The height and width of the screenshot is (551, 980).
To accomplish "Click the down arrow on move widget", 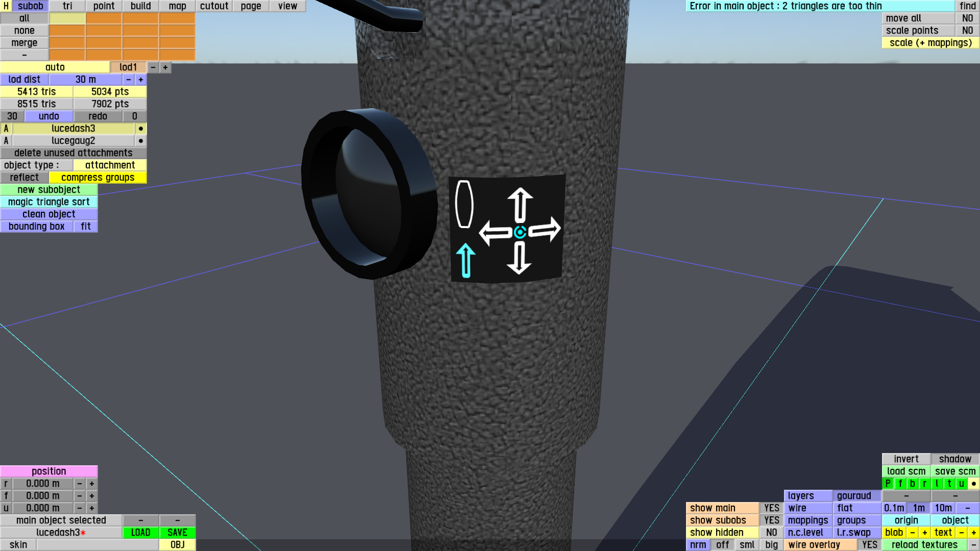I will tap(520, 258).
